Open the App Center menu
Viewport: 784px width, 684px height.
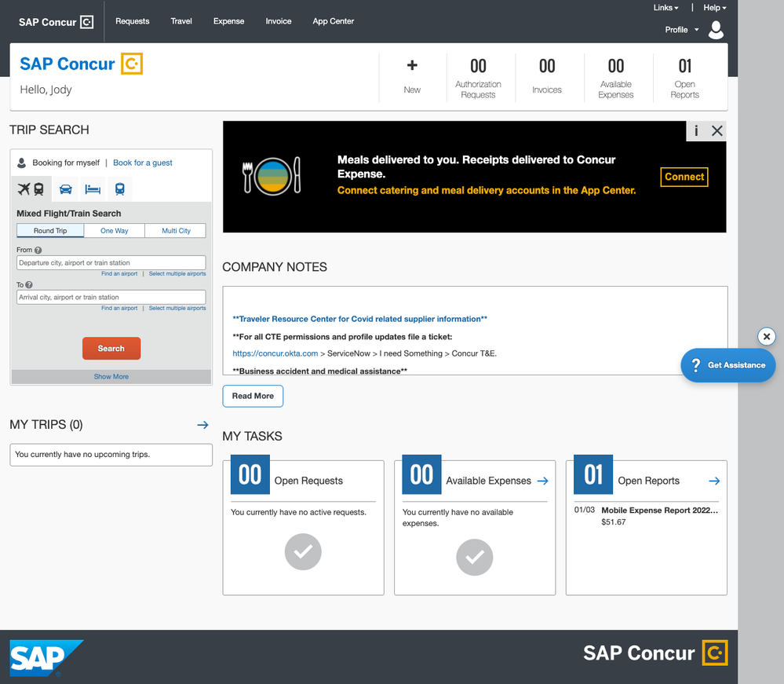pos(334,21)
